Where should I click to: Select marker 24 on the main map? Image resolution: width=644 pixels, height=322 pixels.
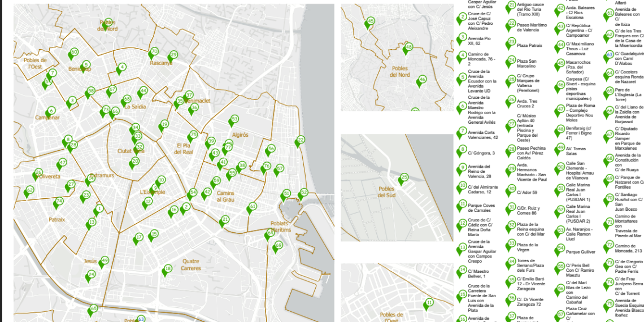90,276
